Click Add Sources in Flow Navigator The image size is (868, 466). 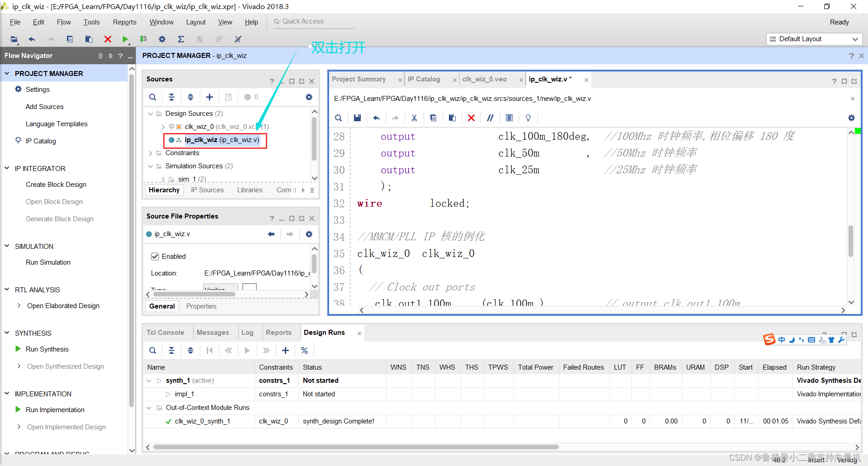pyautogui.click(x=45, y=107)
